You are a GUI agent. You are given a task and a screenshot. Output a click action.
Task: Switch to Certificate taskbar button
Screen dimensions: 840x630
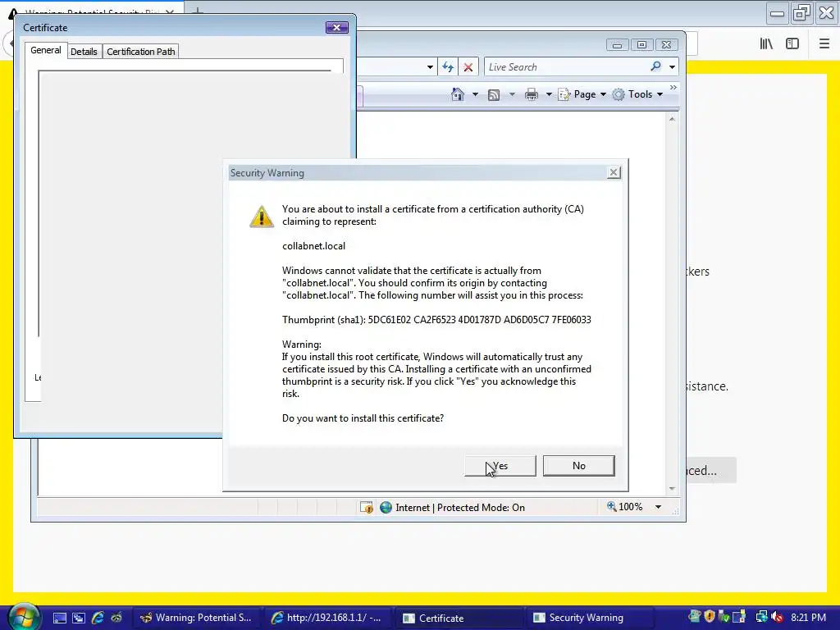[x=459, y=618]
